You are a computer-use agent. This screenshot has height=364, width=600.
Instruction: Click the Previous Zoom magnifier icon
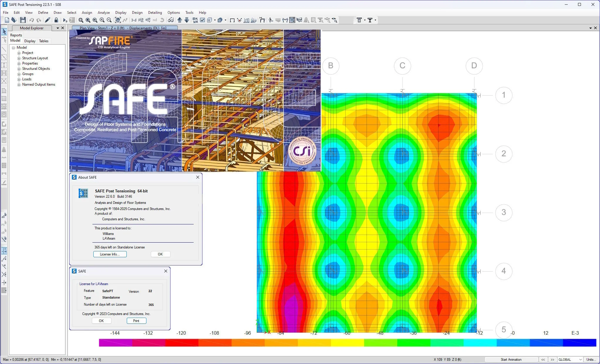(x=95, y=20)
